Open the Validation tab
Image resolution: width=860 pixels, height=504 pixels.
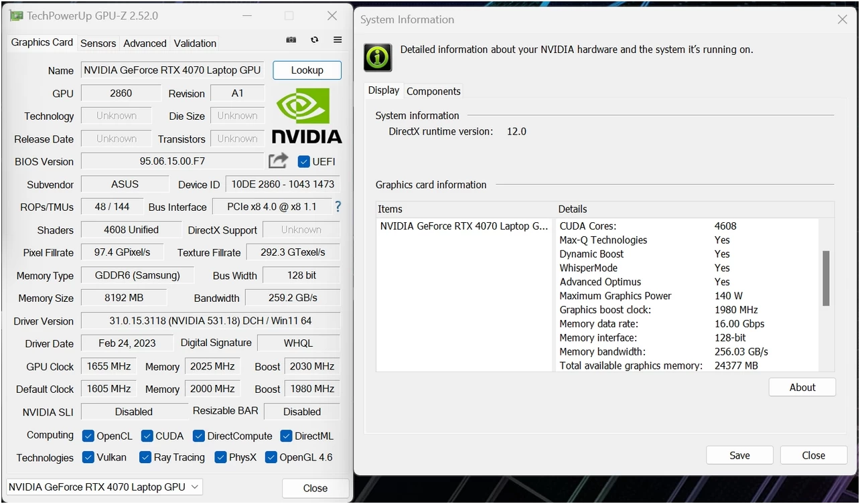click(x=195, y=43)
